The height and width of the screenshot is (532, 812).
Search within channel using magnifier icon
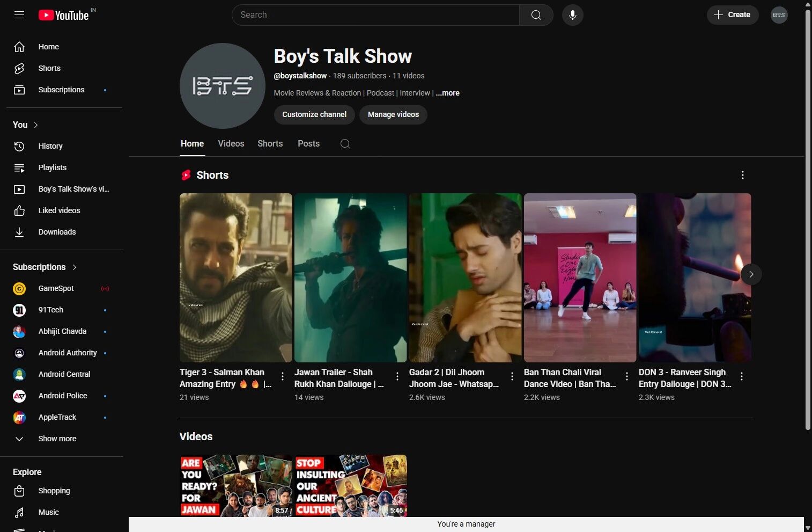[x=345, y=144]
